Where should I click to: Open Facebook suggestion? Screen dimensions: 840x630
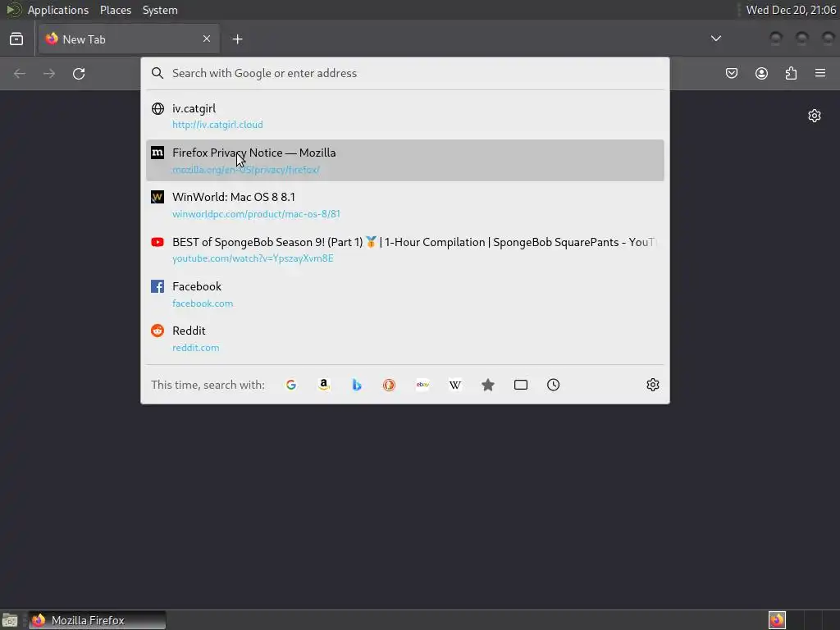[x=405, y=294]
